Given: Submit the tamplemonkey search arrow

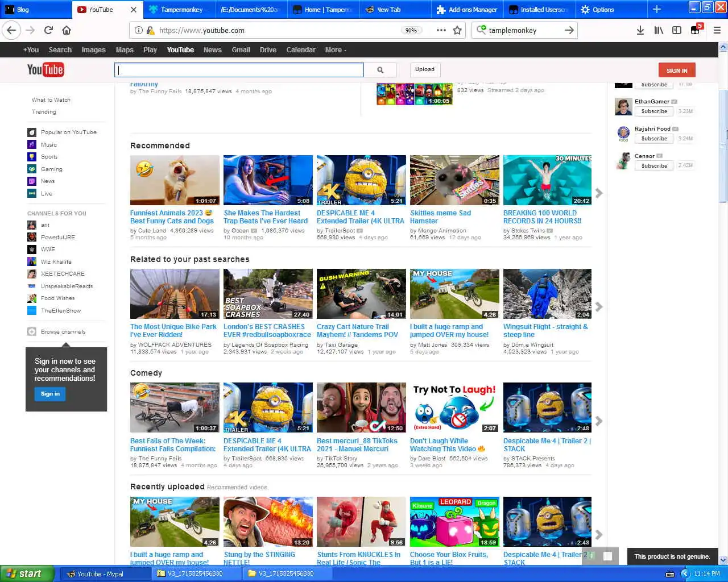Looking at the screenshot, I should point(569,30).
